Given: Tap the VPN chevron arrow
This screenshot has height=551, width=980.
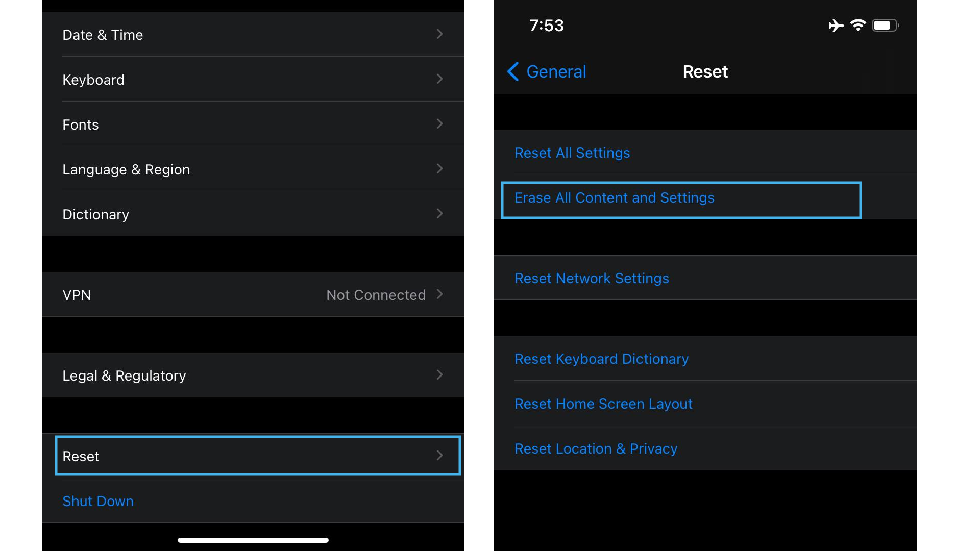Looking at the screenshot, I should click(x=441, y=294).
